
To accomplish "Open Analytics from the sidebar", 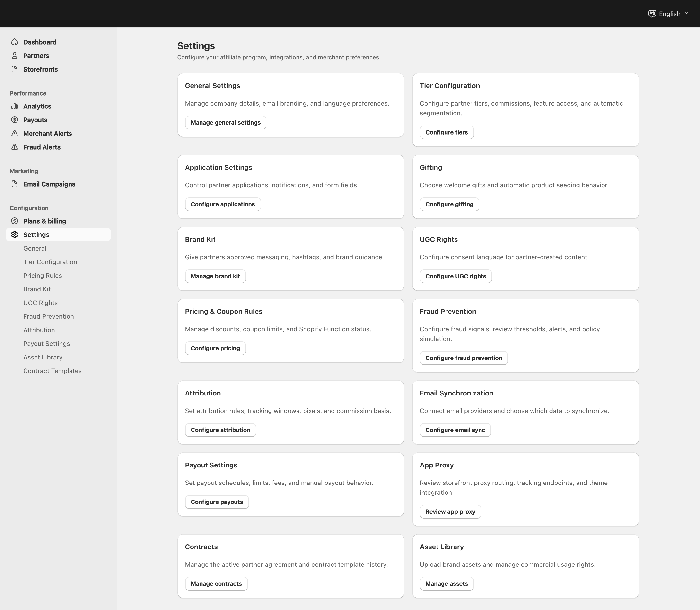I will click(37, 106).
